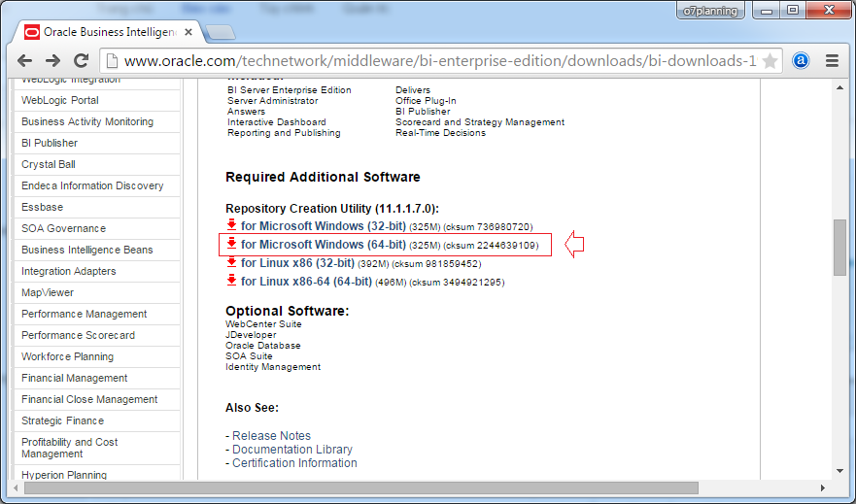The height and width of the screenshot is (504, 856).
Task: Select Performance Scorecard in the sidebar
Action: click(97, 335)
